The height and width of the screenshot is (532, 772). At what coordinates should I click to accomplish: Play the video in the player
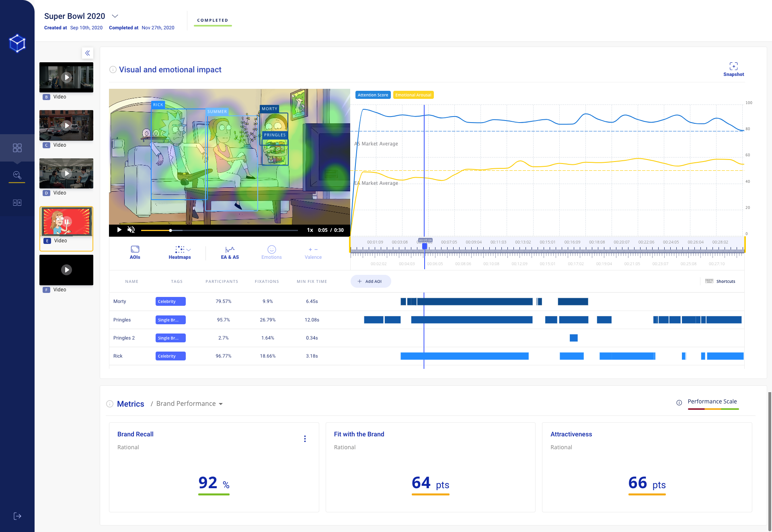[x=119, y=230]
